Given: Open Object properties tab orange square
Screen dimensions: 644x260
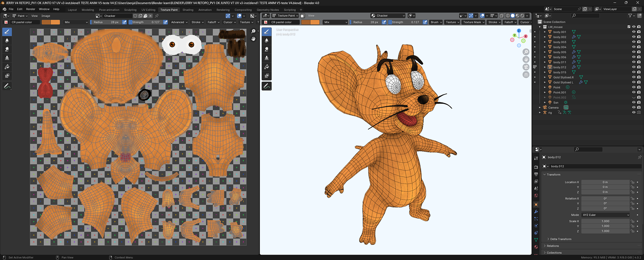Looking at the screenshot, I should coord(536,205).
